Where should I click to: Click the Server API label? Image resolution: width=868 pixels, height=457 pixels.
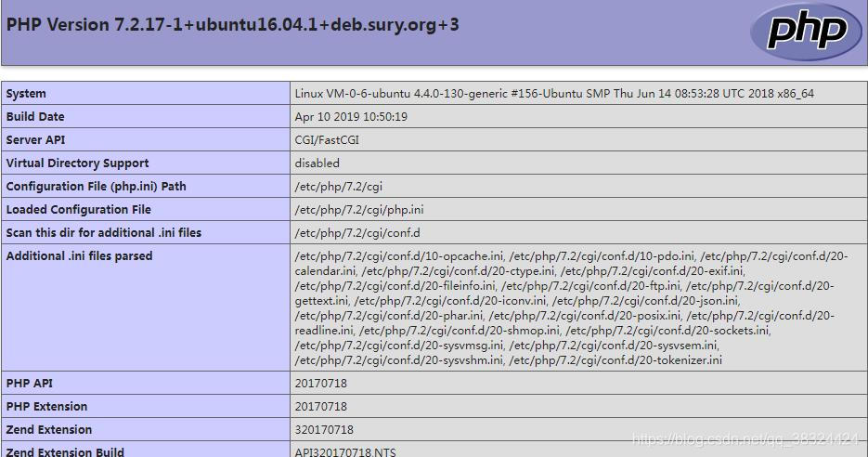tap(35, 140)
